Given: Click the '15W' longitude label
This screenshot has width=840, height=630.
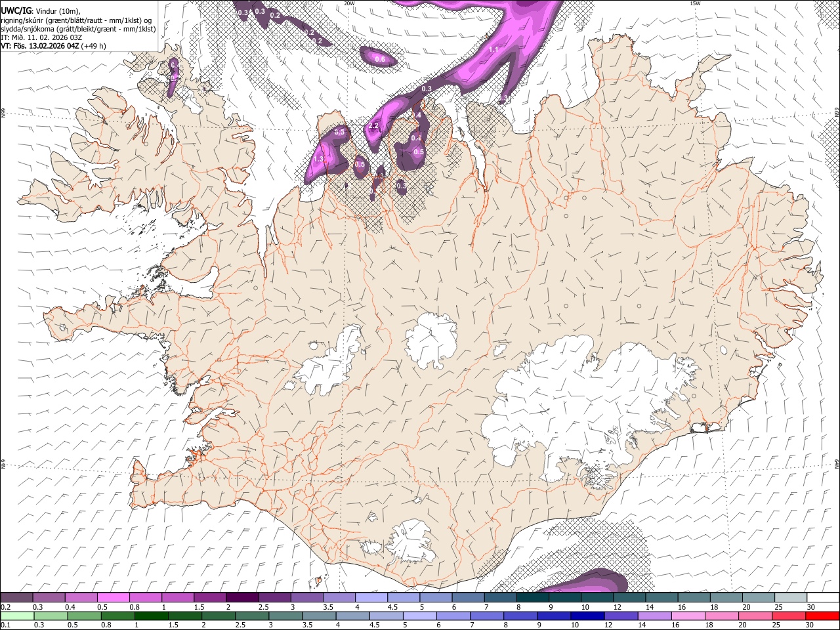Looking at the screenshot, I should coord(694,3).
